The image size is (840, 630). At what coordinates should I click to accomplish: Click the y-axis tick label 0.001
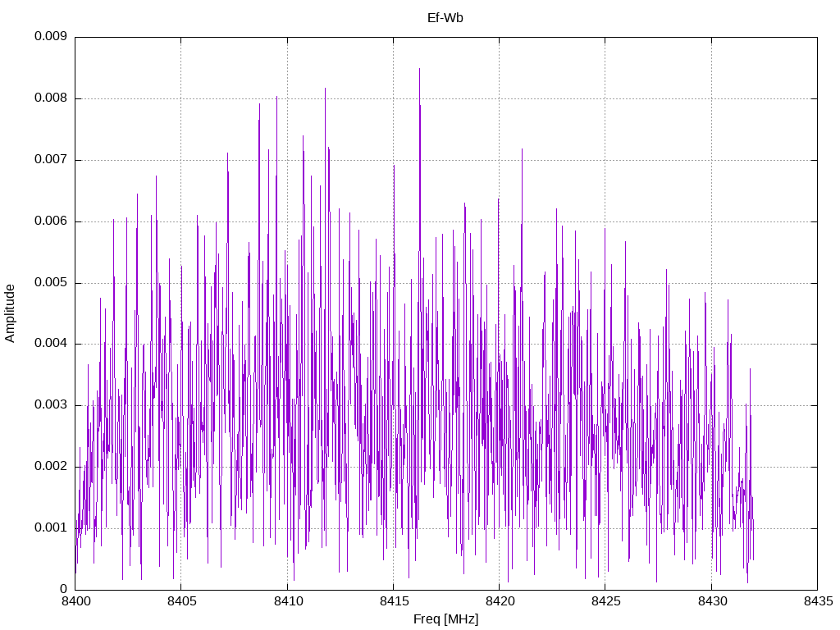coord(50,527)
